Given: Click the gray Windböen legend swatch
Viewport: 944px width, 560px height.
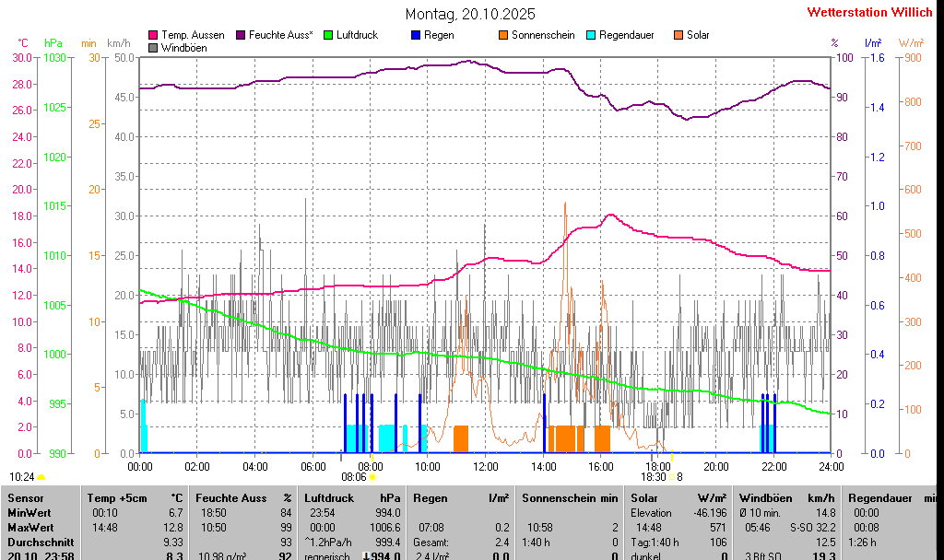Looking at the screenshot, I should 153,48.
